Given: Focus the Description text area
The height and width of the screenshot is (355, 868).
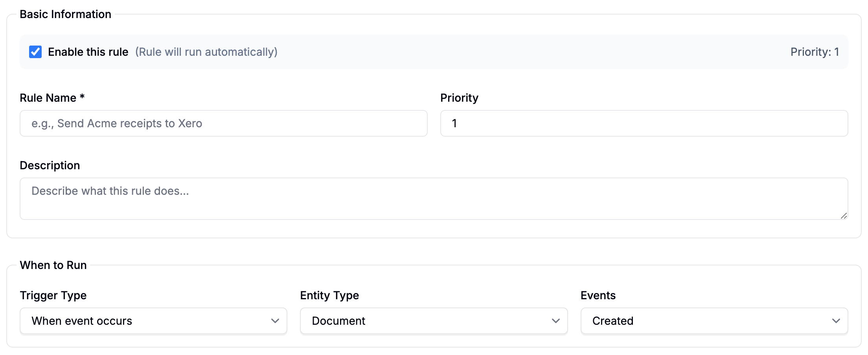Looking at the screenshot, I should coord(434,198).
